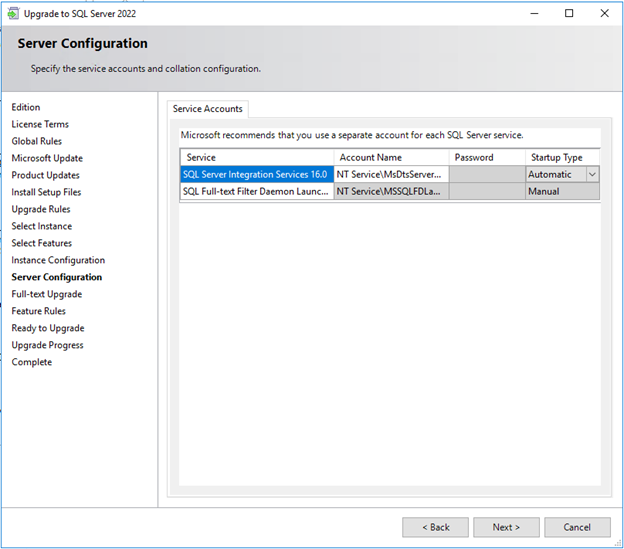
Task: Select the Complete step
Action: point(31,362)
